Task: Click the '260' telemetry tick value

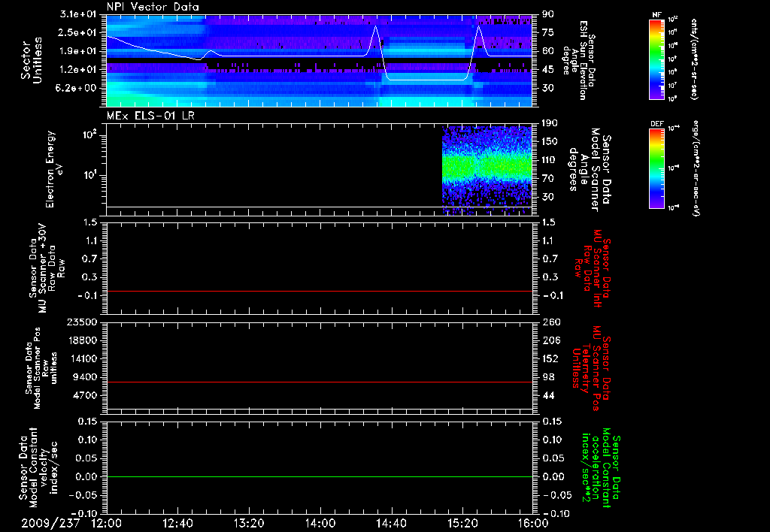Action: [x=551, y=322]
